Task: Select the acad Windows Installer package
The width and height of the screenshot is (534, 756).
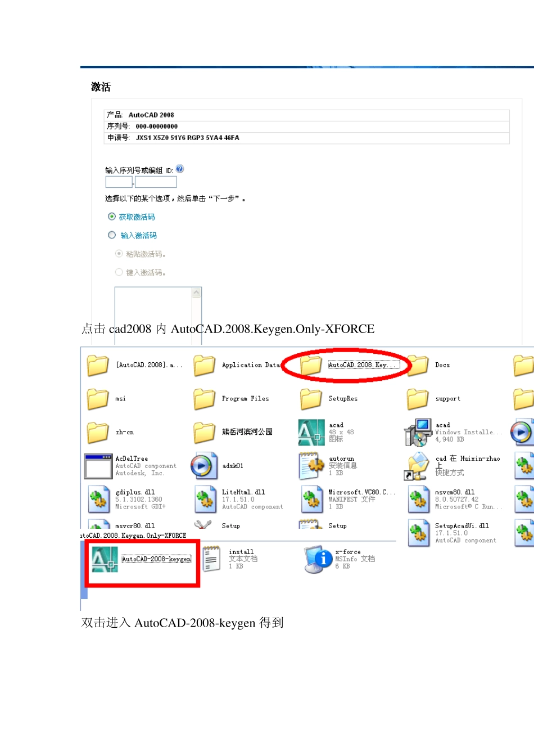Action: point(453,432)
